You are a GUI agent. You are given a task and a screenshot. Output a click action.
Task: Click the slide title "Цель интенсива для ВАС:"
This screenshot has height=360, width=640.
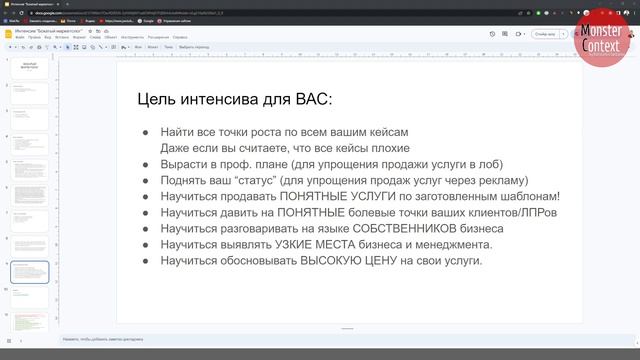pos(235,99)
